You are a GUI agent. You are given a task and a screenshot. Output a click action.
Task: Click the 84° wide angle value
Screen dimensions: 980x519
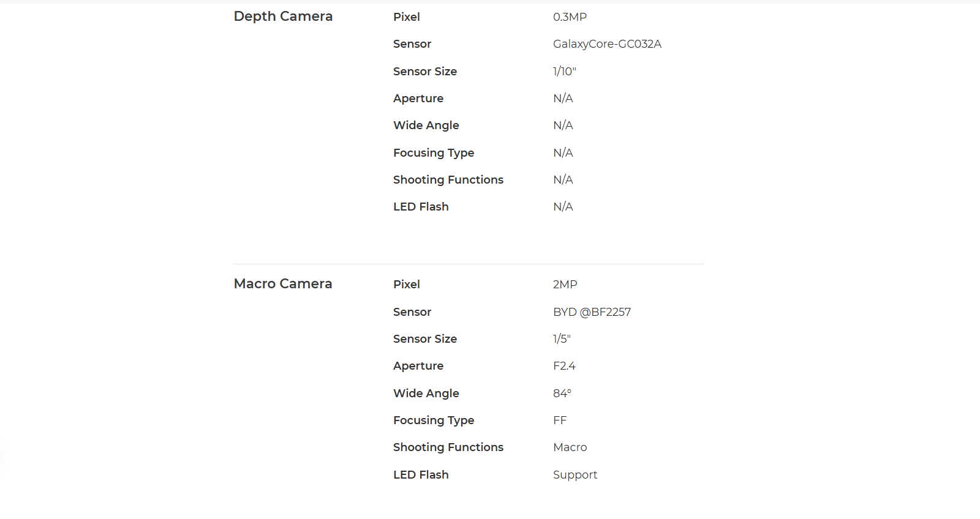coord(562,394)
